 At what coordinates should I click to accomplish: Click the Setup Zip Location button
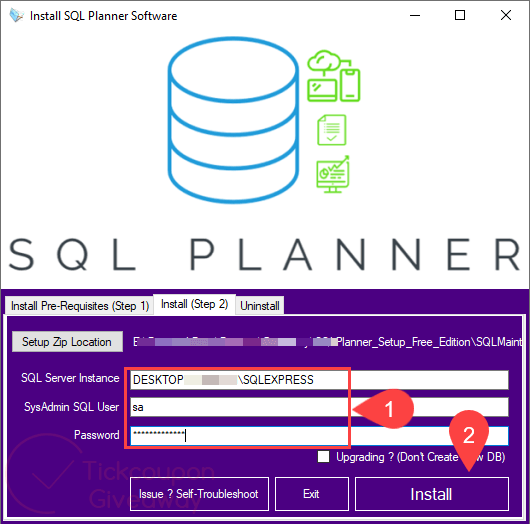[x=67, y=342]
